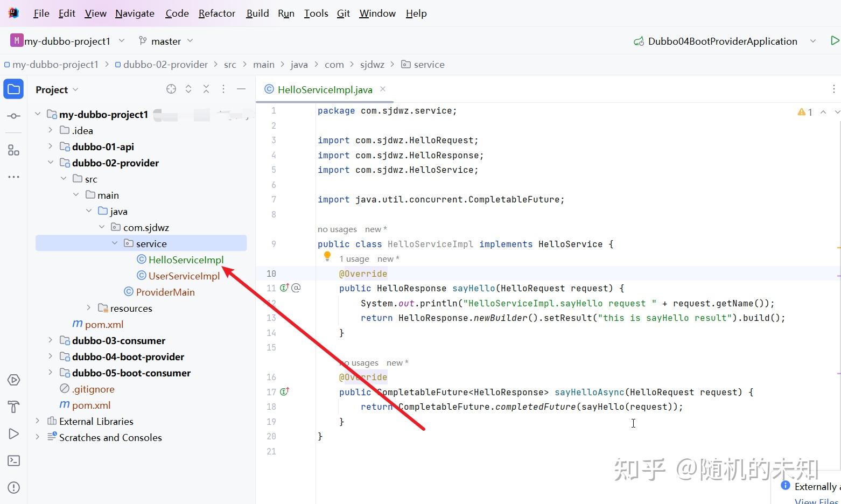Click the warning inspections widget showing 1

(x=805, y=112)
